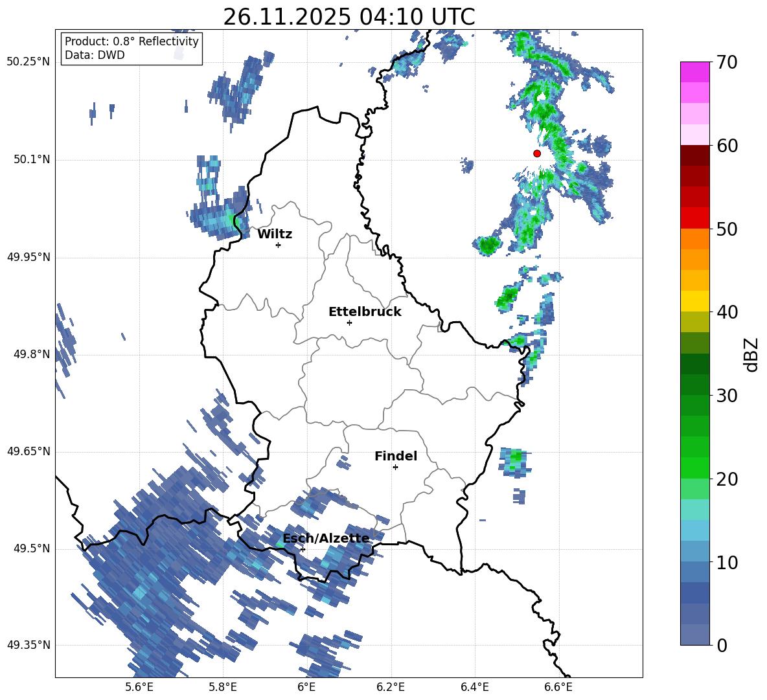The height and width of the screenshot is (700, 767).
Task: Click the colorbar label 20
Action: 727,479
